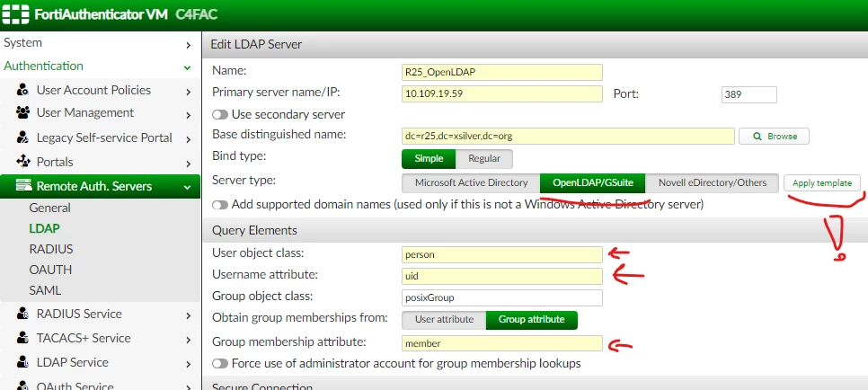
Task: Select OpenLDAP/GSuite server type
Action: point(592,182)
